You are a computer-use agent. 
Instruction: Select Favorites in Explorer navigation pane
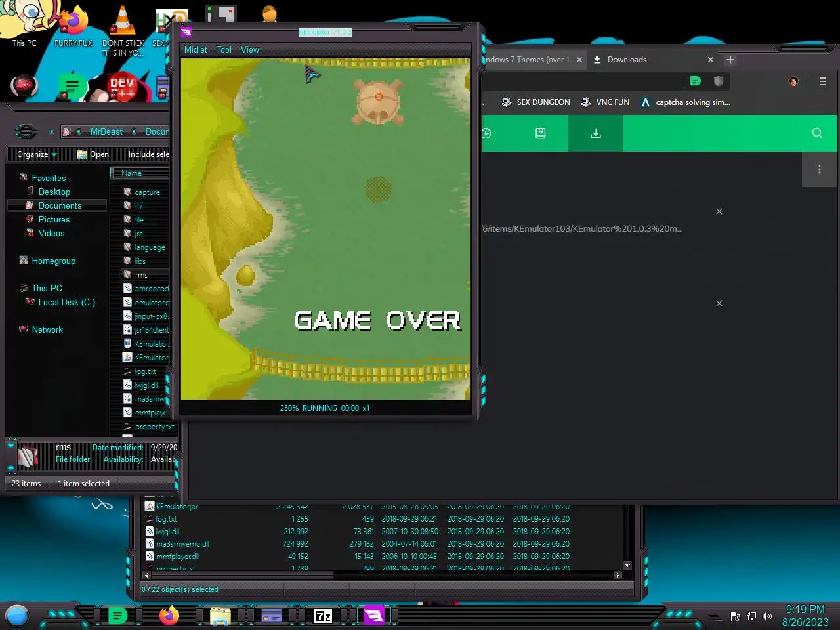pos(49,178)
